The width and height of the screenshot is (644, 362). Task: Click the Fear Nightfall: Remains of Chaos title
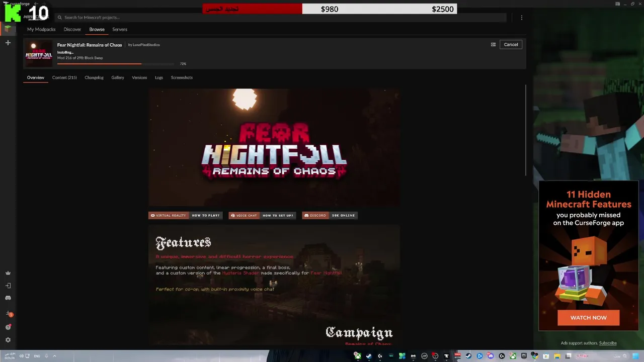tap(90, 45)
